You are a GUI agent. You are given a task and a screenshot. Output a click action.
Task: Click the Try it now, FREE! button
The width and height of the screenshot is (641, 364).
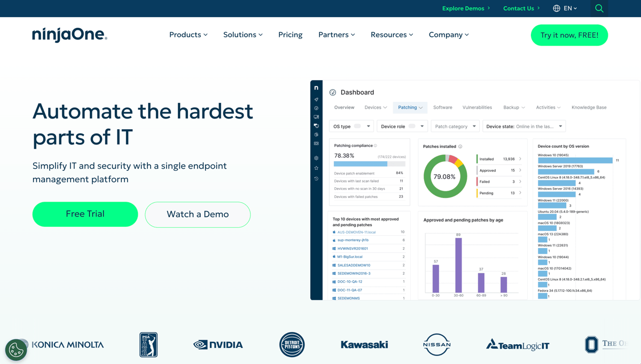[x=569, y=35]
